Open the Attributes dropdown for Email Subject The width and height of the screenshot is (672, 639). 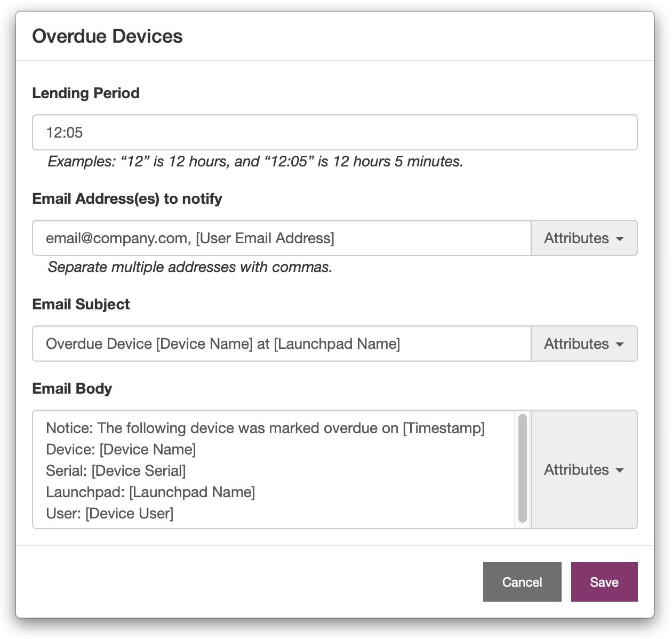point(583,344)
